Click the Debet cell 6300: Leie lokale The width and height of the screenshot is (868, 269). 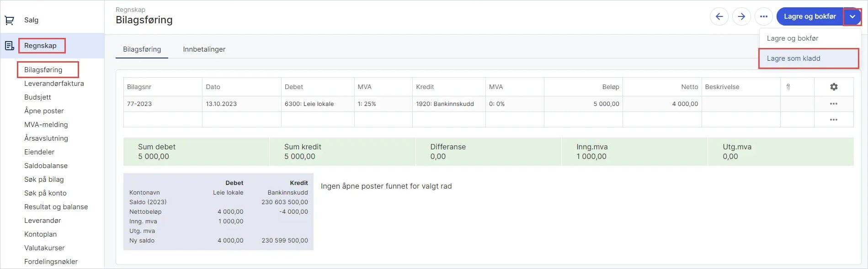tap(309, 104)
